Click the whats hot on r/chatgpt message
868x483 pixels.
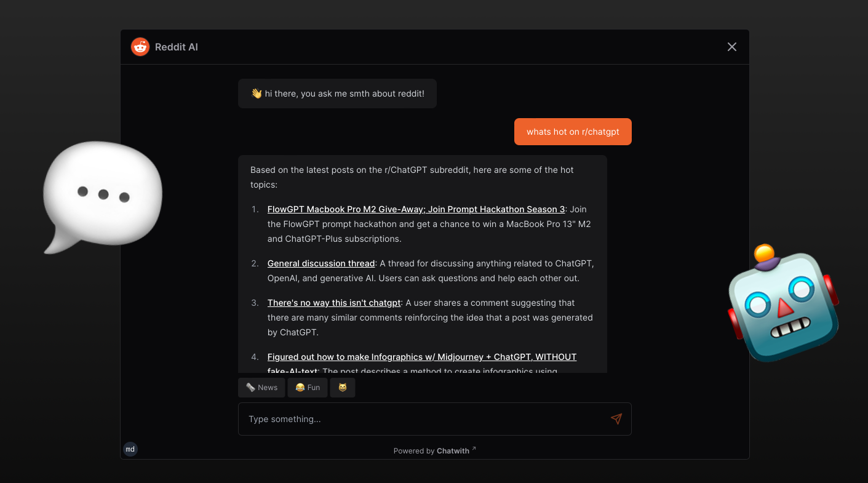tap(573, 132)
